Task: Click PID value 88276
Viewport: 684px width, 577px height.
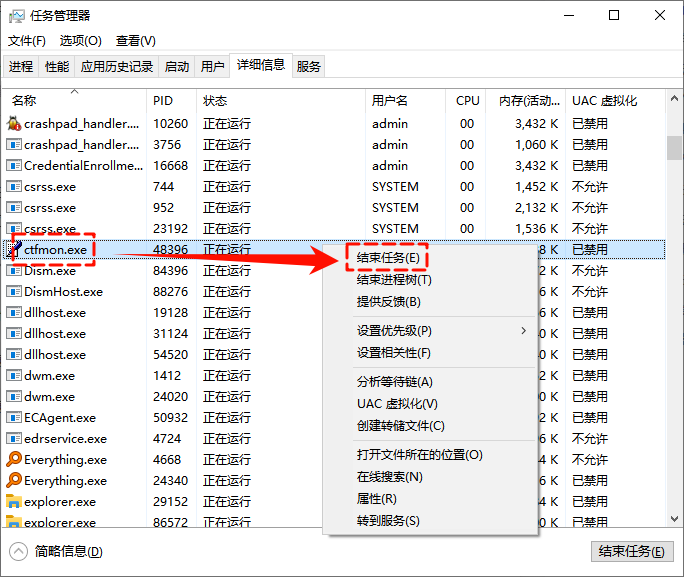Action: 171,292
